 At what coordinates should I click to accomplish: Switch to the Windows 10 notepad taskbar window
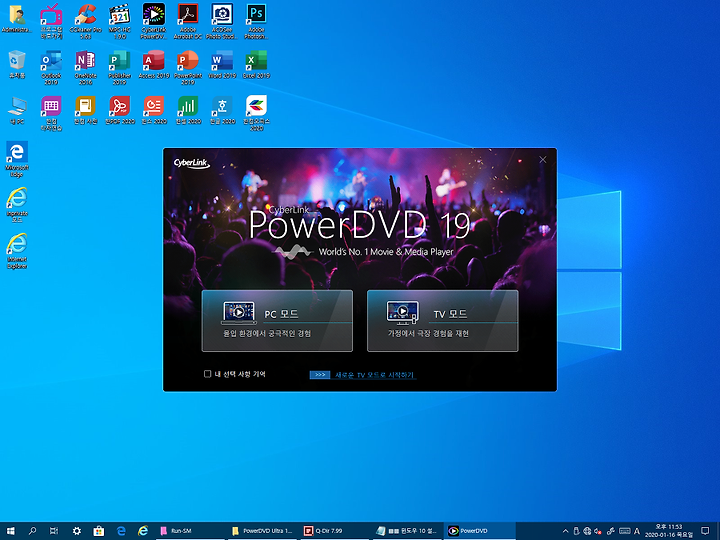coord(408,531)
